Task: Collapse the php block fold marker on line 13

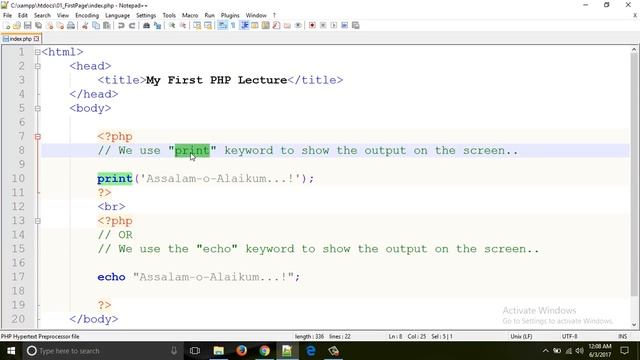Action: point(38,221)
